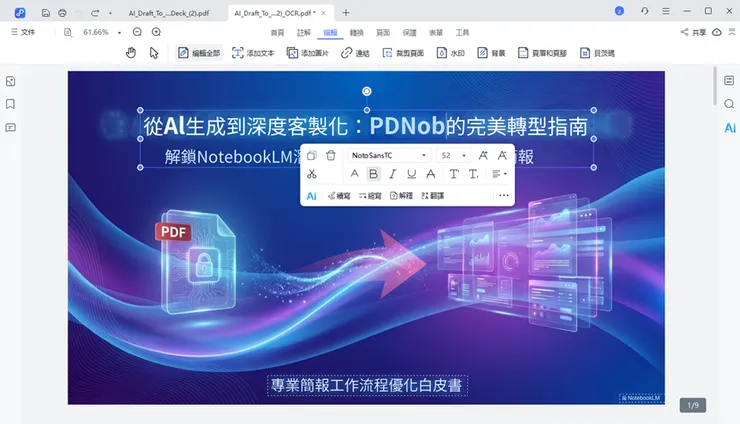Click the cloud upload icon

716,32
